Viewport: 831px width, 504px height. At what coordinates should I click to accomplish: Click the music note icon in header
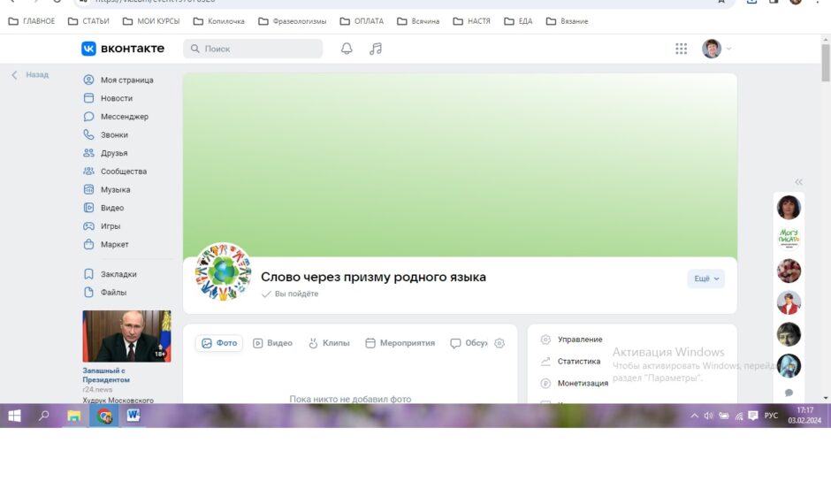point(376,49)
